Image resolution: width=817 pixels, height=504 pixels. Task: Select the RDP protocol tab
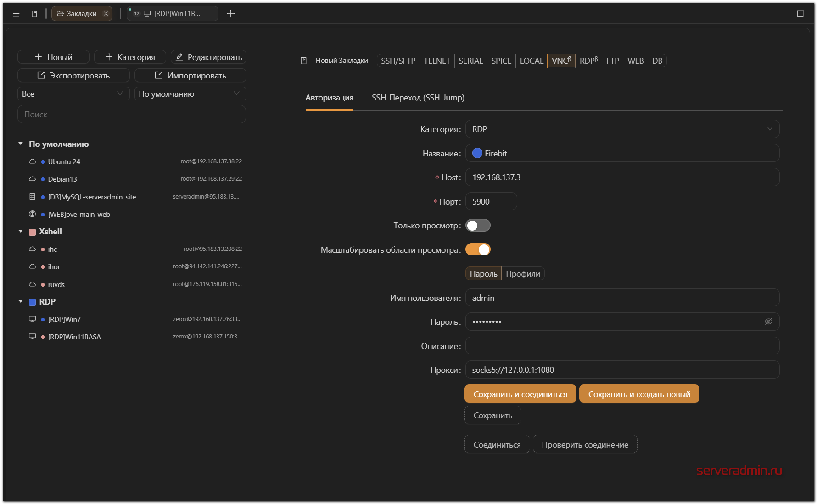(588, 61)
